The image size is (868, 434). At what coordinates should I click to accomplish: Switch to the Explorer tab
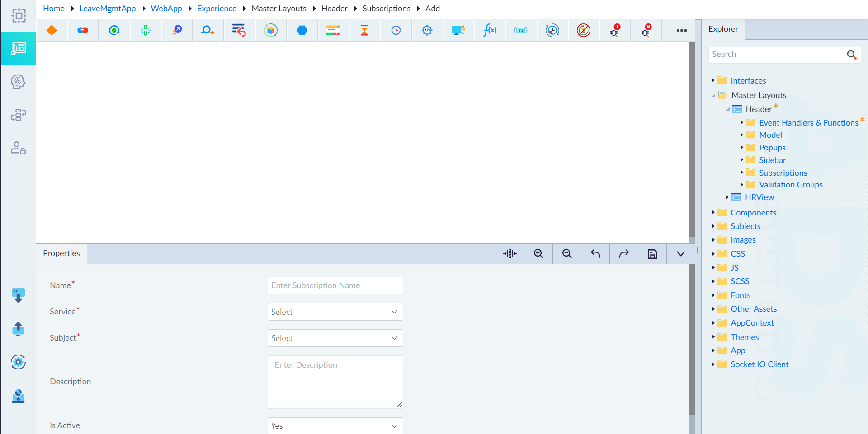[x=723, y=29]
